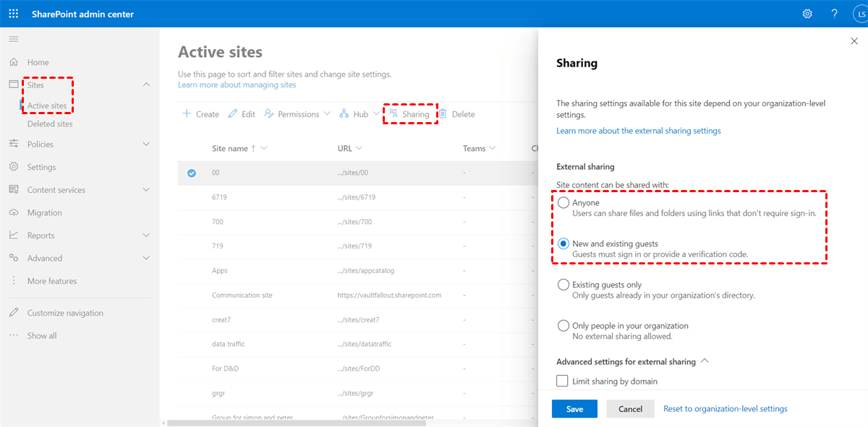
Task: Click Reset to organization-level settings link
Action: [x=726, y=409]
